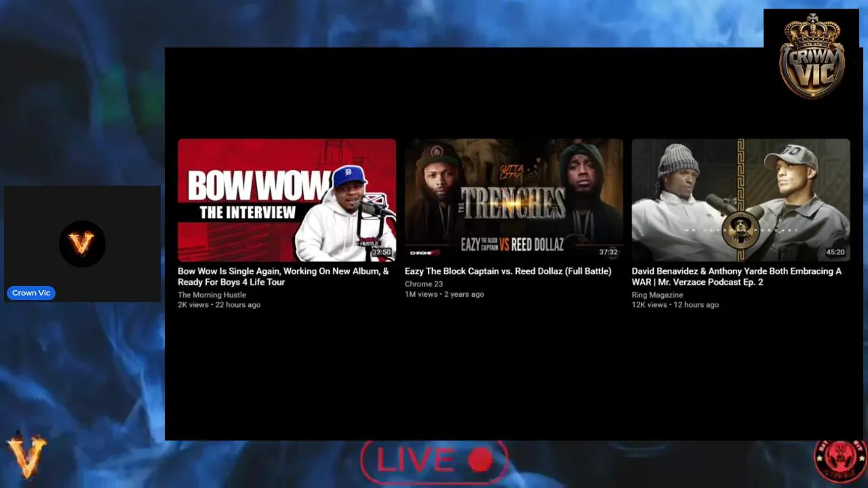
Task: Click the 45:20 duration badge
Action: [835, 252]
